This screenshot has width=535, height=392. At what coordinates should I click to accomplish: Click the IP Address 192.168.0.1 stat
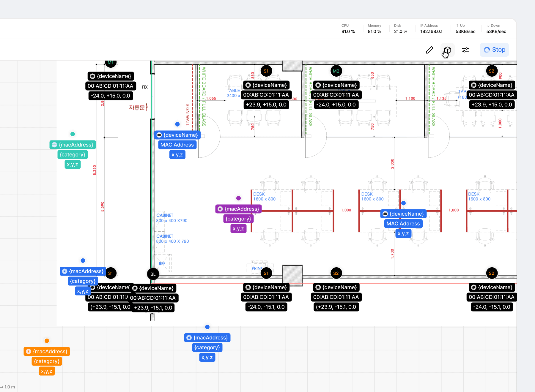pos(431,29)
